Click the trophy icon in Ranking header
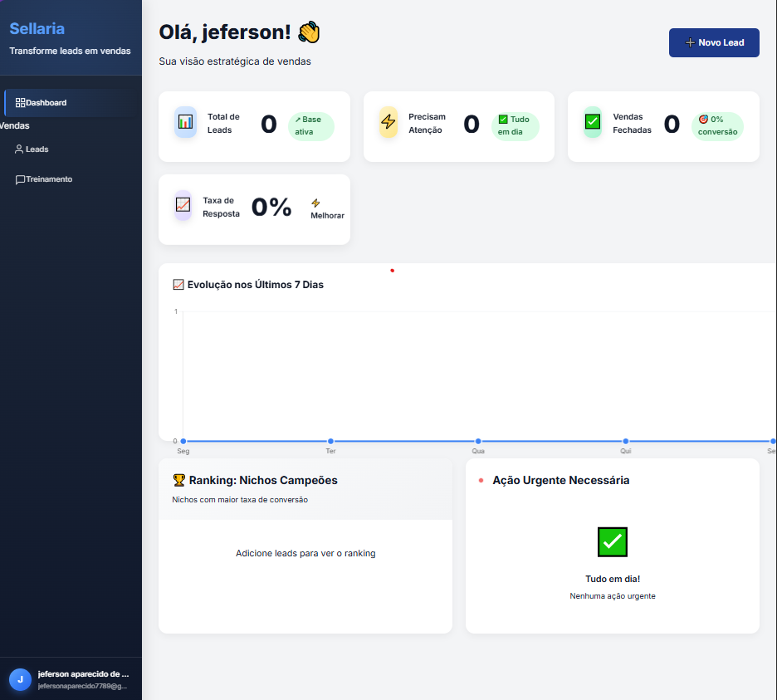Viewport: 777px width, 700px height. pyautogui.click(x=178, y=480)
